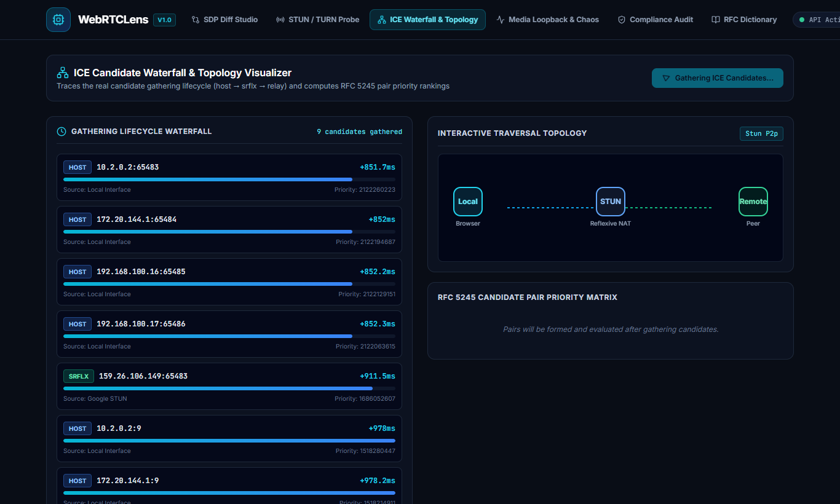Image resolution: width=840 pixels, height=504 pixels.
Task: Switch to the STUN / TURN Probe tab
Action: [x=318, y=20]
